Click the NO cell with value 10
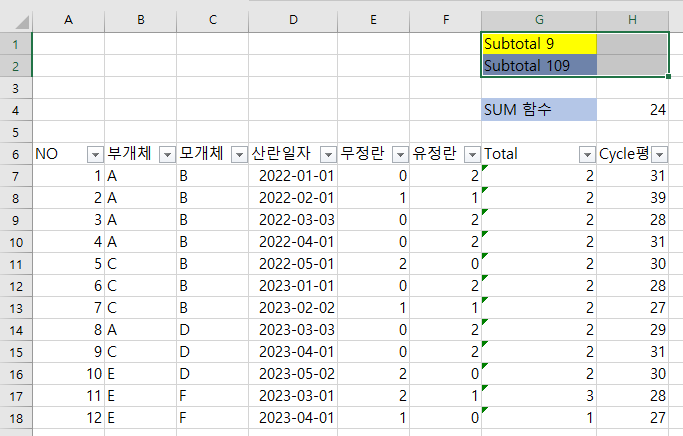This screenshot has width=683, height=436. click(68, 374)
